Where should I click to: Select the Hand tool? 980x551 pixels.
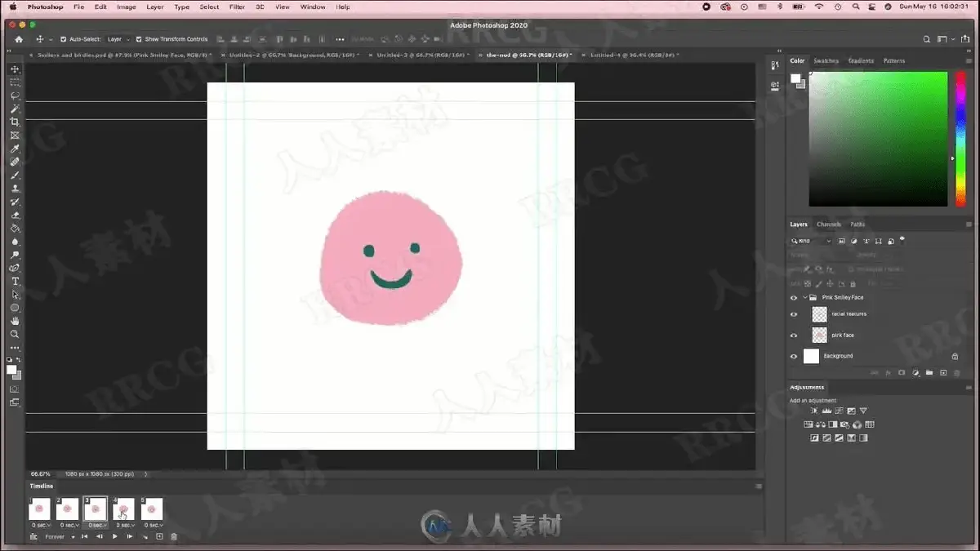click(15, 321)
